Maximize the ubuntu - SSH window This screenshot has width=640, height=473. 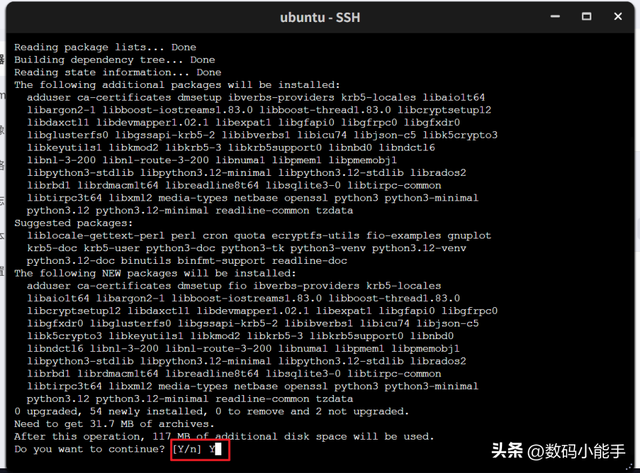[587, 16]
